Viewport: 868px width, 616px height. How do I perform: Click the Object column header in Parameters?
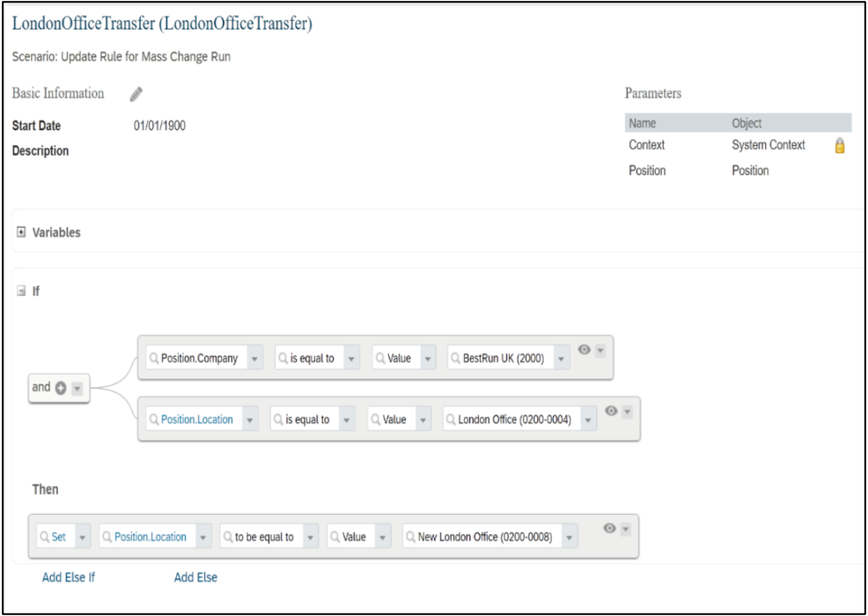[747, 123]
